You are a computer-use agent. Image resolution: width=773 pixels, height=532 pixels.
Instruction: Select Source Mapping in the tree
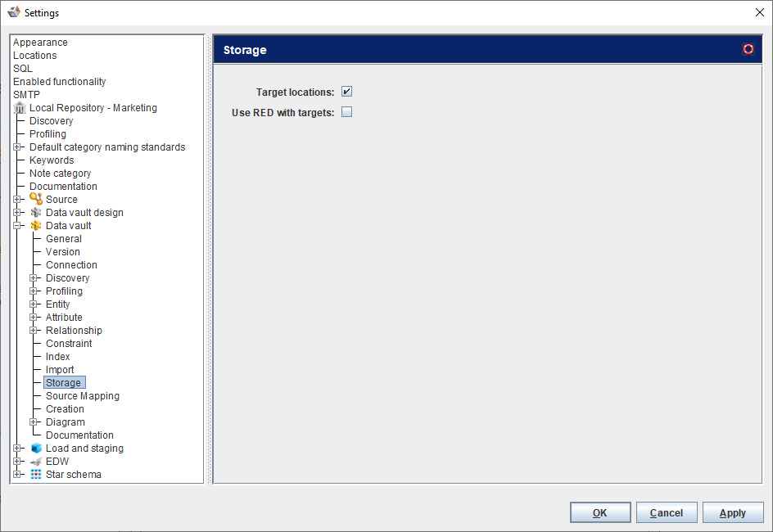[82, 396]
